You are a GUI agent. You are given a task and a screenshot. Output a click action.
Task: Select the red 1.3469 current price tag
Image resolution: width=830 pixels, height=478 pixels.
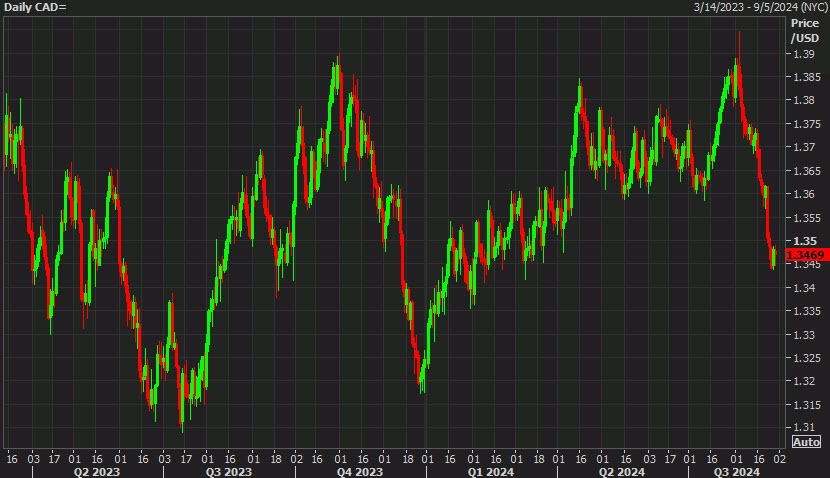click(x=808, y=255)
